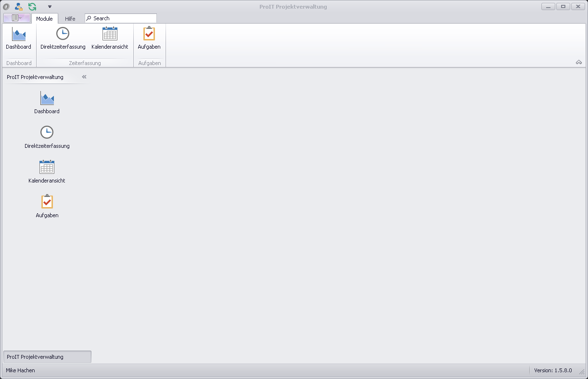
Task: Select Dashboard in the left navigation panel
Action: [x=47, y=103]
